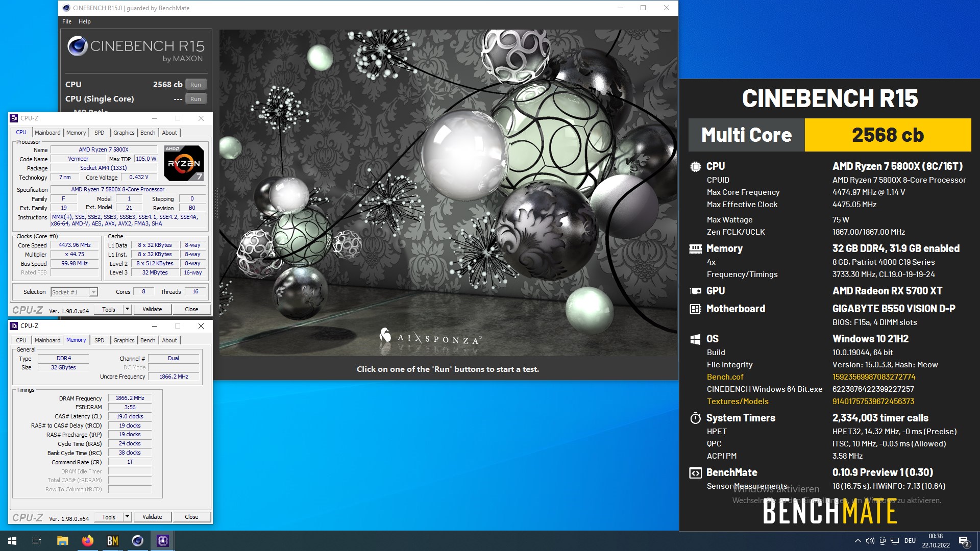Open volume control in system tray
The image size is (980, 551).
[x=870, y=541]
